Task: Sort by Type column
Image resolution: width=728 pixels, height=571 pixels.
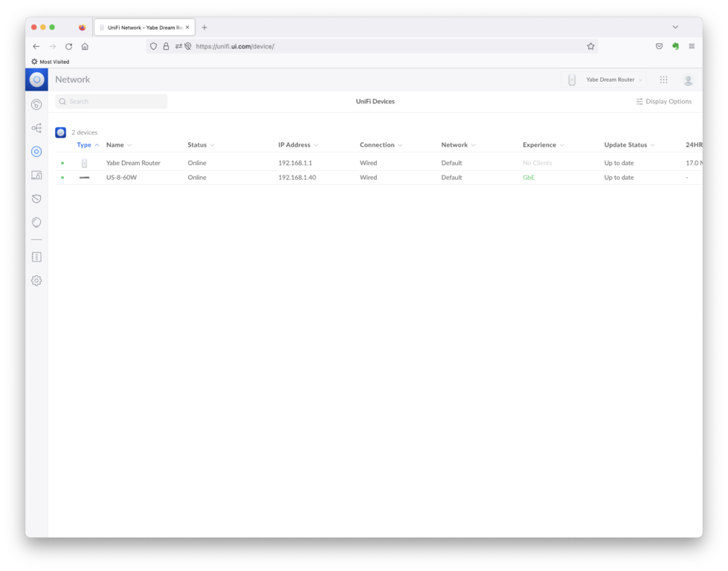Action: (x=88, y=145)
